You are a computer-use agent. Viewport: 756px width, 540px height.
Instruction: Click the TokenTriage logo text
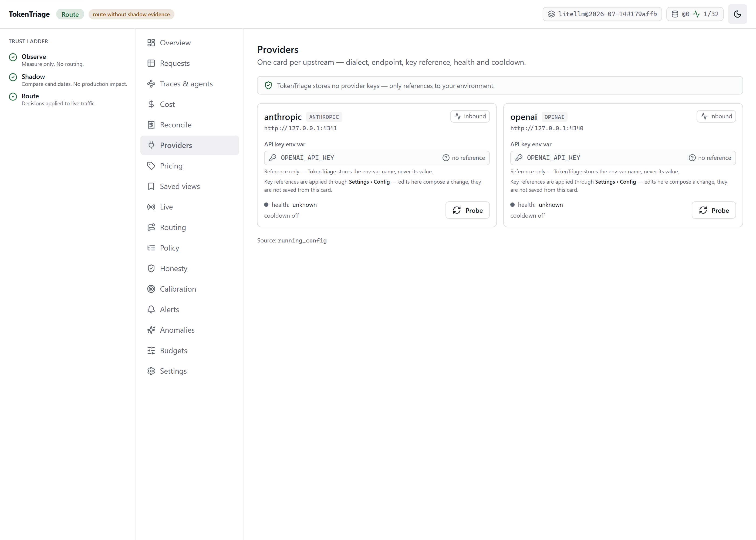29,14
